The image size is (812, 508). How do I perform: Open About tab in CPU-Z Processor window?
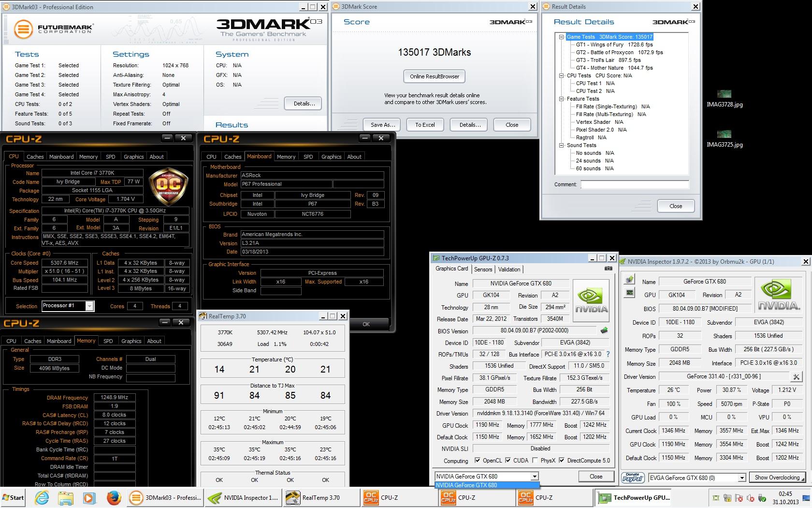coord(156,156)
